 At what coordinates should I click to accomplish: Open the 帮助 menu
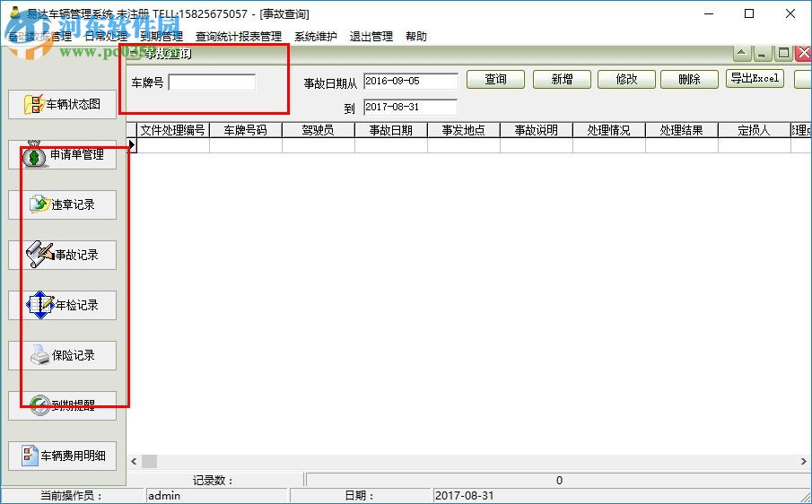416,37
